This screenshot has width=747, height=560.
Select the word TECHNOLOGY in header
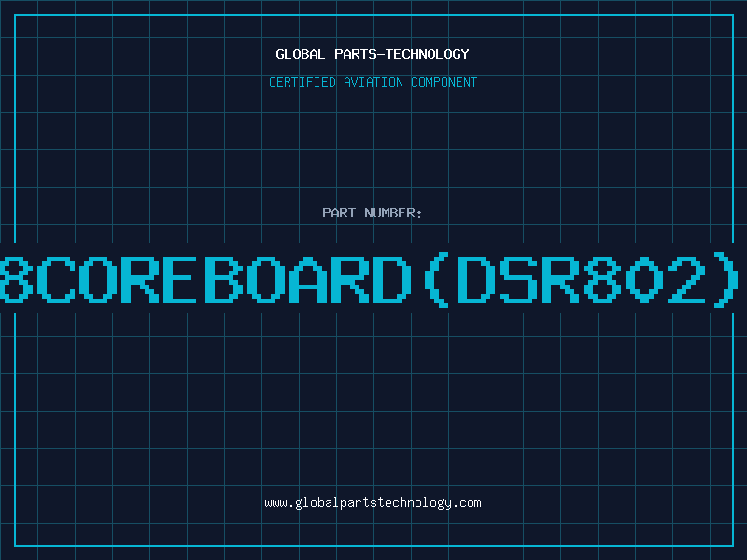428,54
